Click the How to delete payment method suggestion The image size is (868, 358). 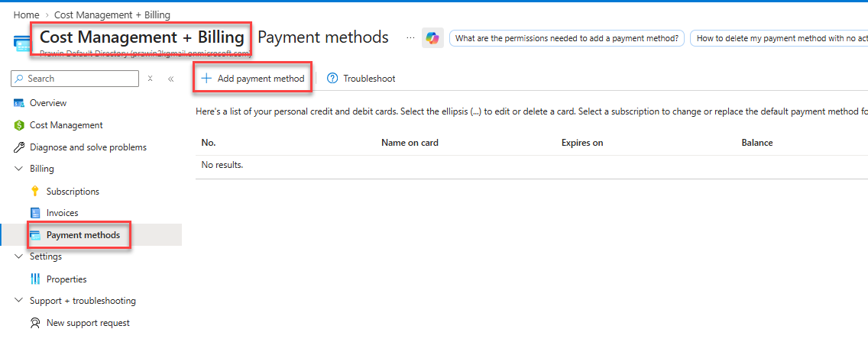click(x=779, y=38)
